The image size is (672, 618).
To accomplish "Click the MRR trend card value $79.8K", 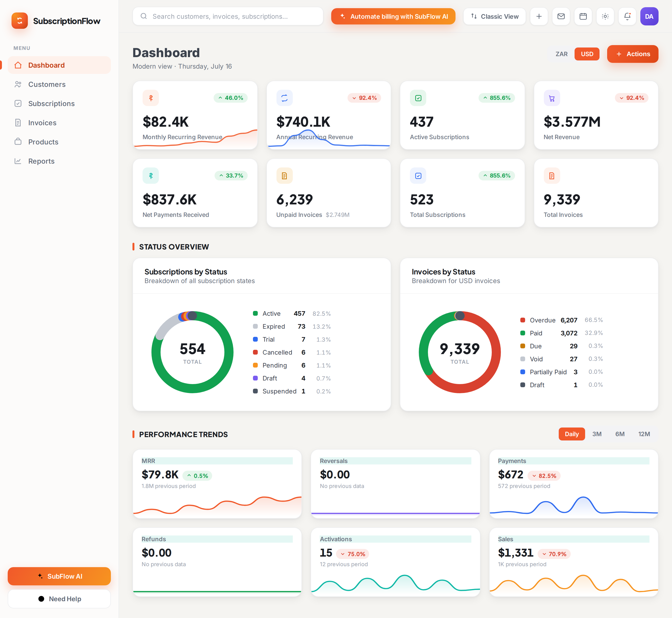I will tap(160, 475).
